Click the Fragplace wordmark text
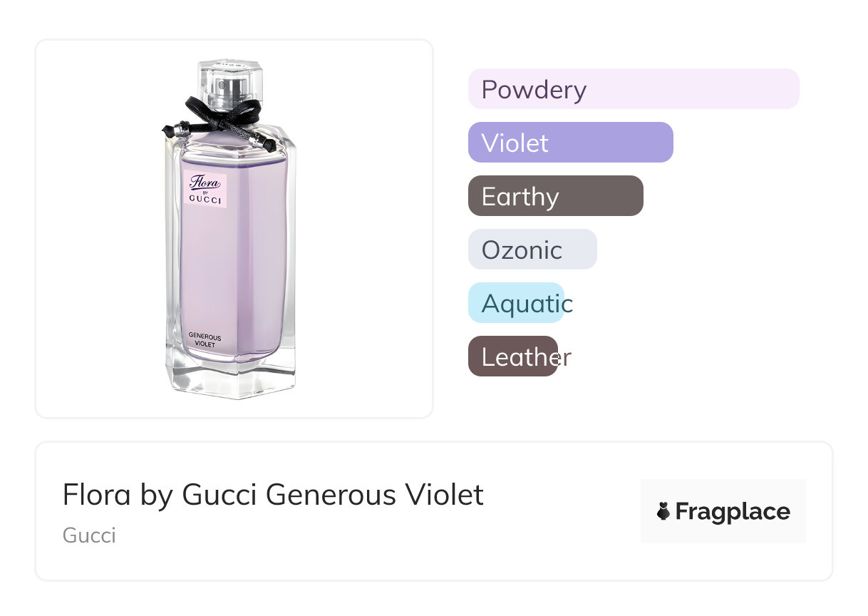This screenshot has width=868, height=616. (732, 511)
